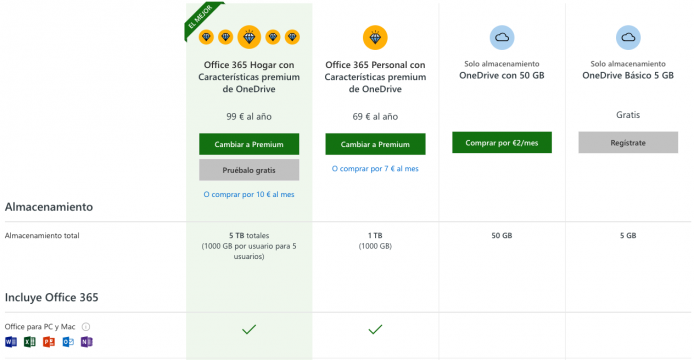This screenshot has height=360, width=694.
Task: Click the cloud icon for OneDrive con 50 GB
Action: tap(501, 37)
